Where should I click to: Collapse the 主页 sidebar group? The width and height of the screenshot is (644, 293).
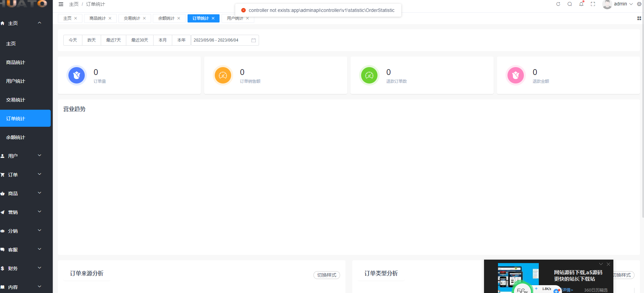[39, 23]
